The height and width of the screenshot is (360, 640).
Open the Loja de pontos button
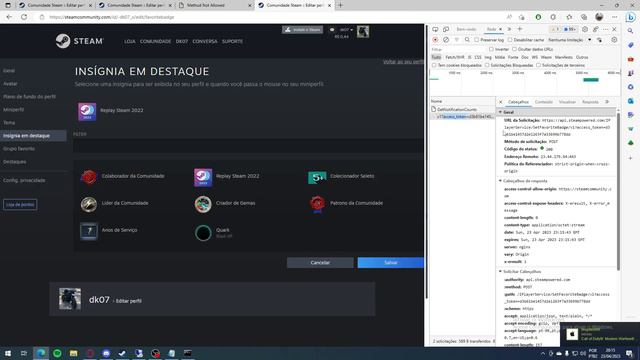20,204
